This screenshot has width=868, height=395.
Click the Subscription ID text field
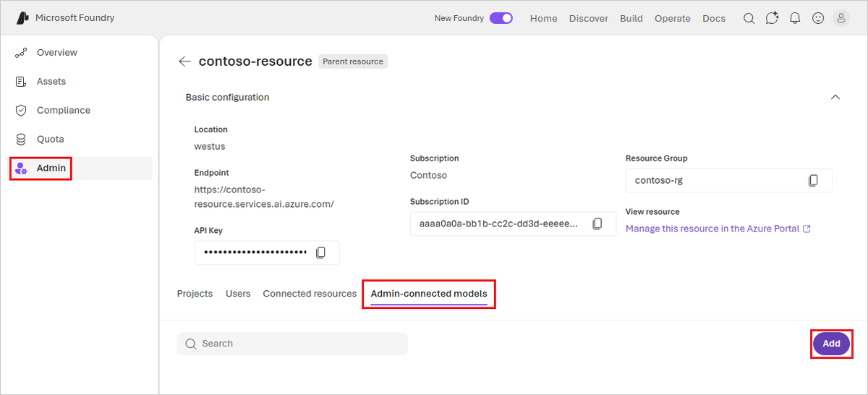513,224
